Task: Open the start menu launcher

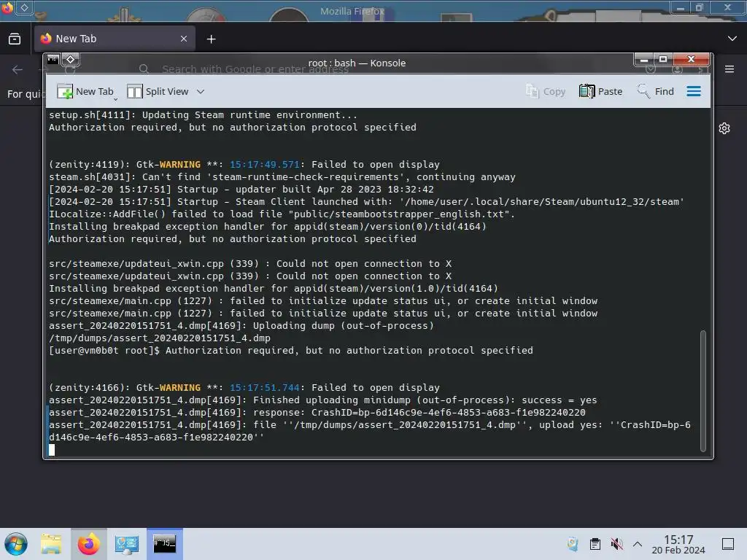Action: click(16, 544)
